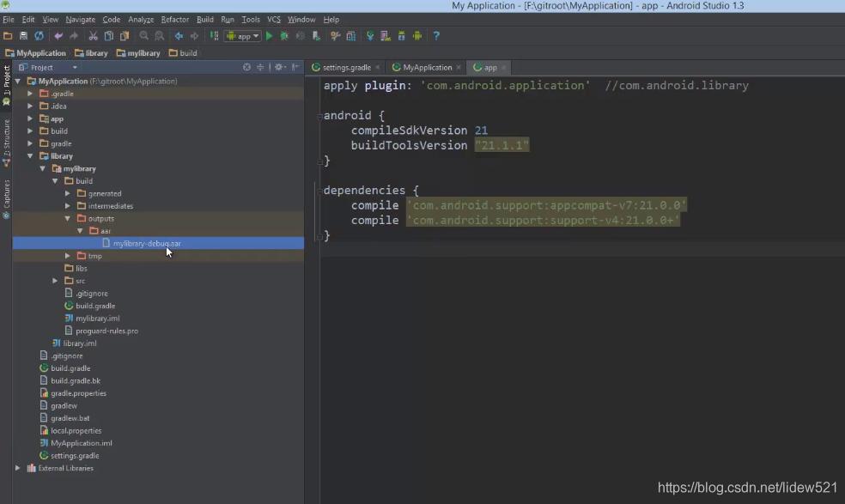Collapse the mylibrary build folder
Image resolution: width=845 pixels, height=504 pixels.
pos(56,180)
